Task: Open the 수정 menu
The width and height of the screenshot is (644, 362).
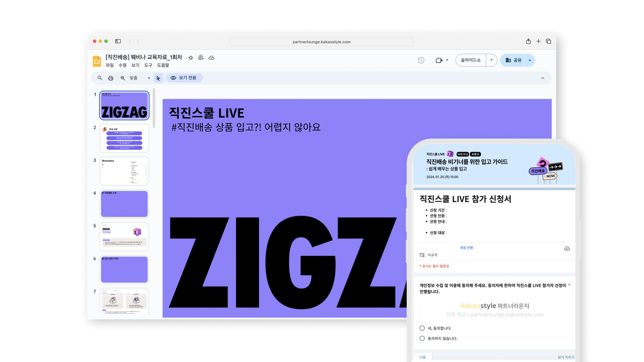Action: (x=122, y=65)
